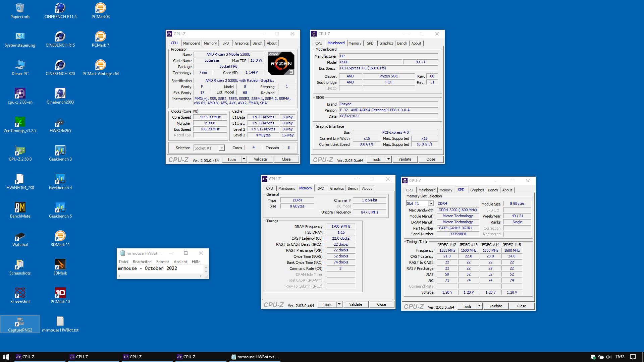Open Format menu in Notepad
The height and width of the screenshot is (362, 644).
(162, 262)
